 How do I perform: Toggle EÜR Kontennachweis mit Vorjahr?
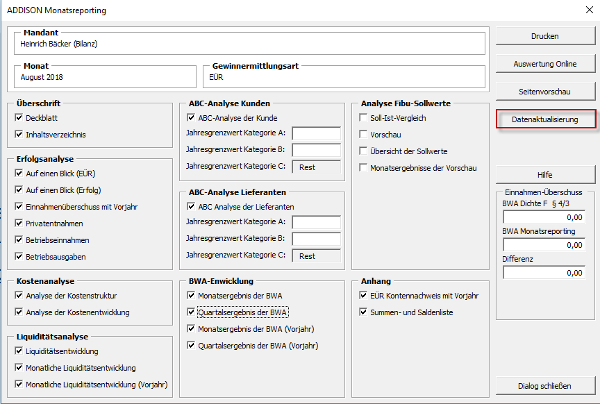[363, 296]
